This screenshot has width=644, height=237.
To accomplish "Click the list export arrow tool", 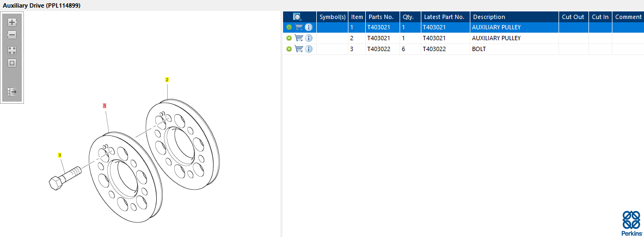I will point(12,91).
